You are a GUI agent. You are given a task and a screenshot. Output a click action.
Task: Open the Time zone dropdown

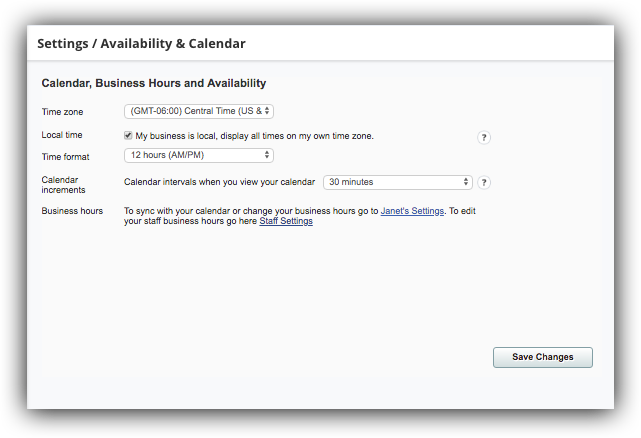(199, 111)
